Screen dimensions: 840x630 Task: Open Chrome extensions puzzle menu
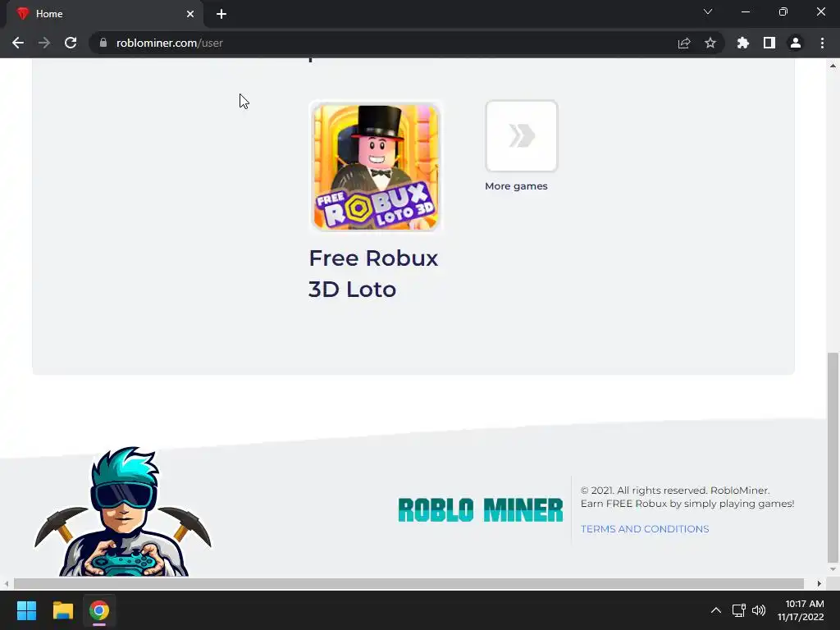(743, 43)
